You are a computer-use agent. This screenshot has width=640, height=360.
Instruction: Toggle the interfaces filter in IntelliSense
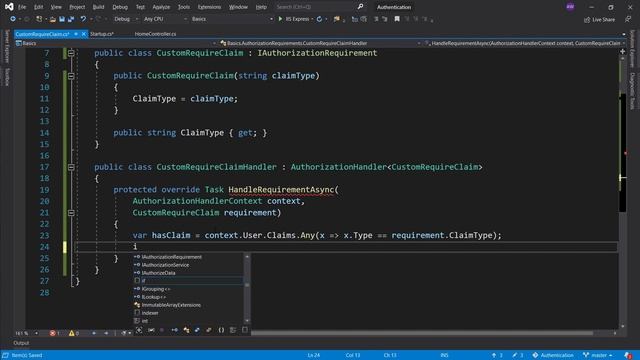pyautogui.click(x=175, y=330)
